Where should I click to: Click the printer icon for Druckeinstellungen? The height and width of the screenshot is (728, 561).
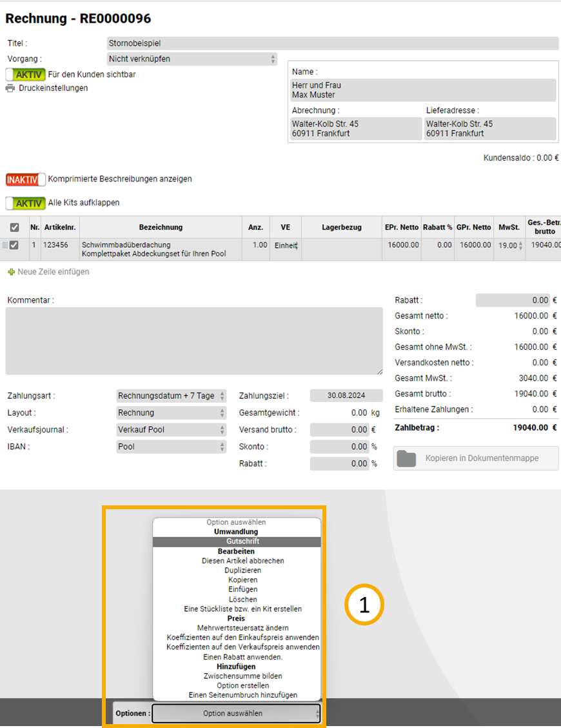click(10, 88)
